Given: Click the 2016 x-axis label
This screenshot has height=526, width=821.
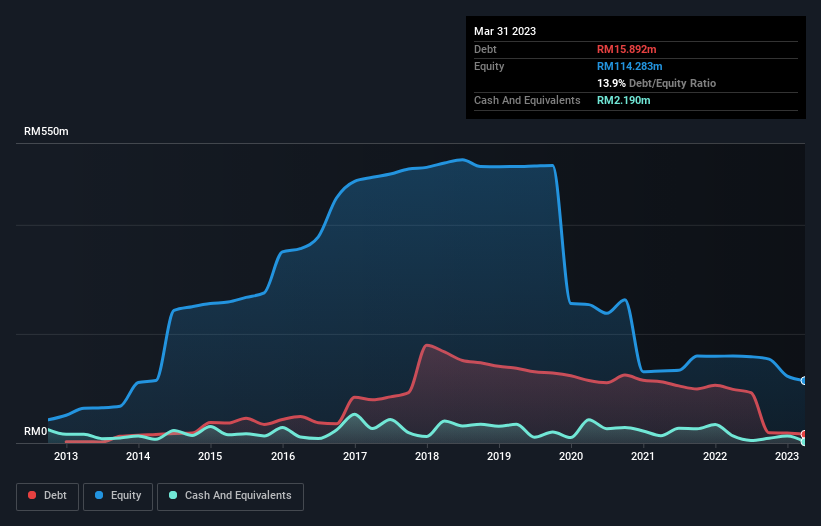Looking at the screenshot, I should click(x=283, y=456).
